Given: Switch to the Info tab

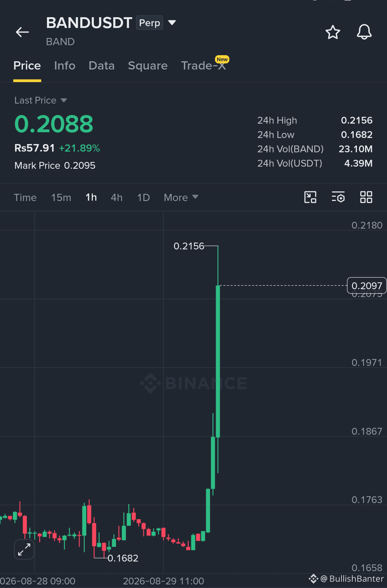Looking at the screenshot, I should pyautogui.click(x=65, y=66).
